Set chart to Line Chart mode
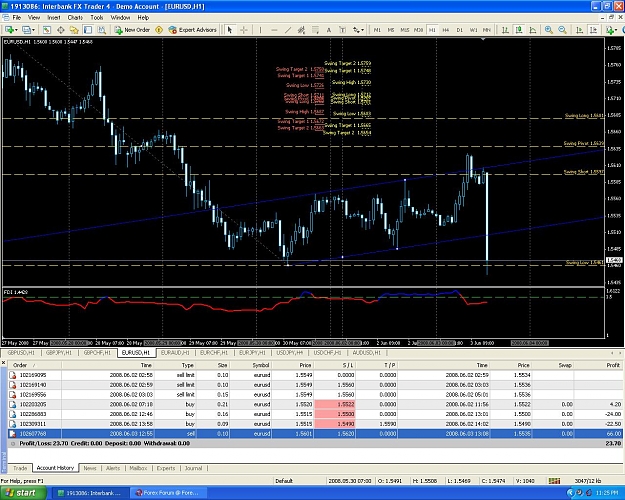625x500 pixels. tap(533, 30)
